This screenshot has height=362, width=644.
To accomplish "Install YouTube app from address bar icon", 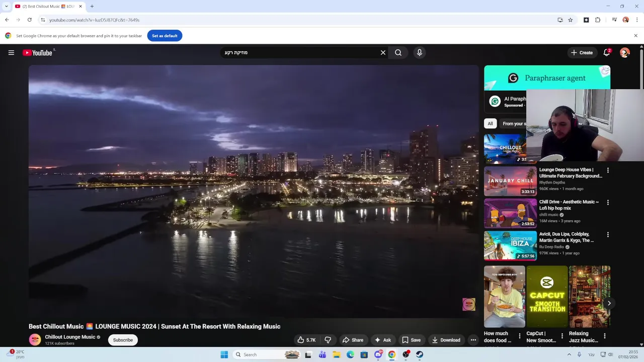I will (x=560, y=20).
